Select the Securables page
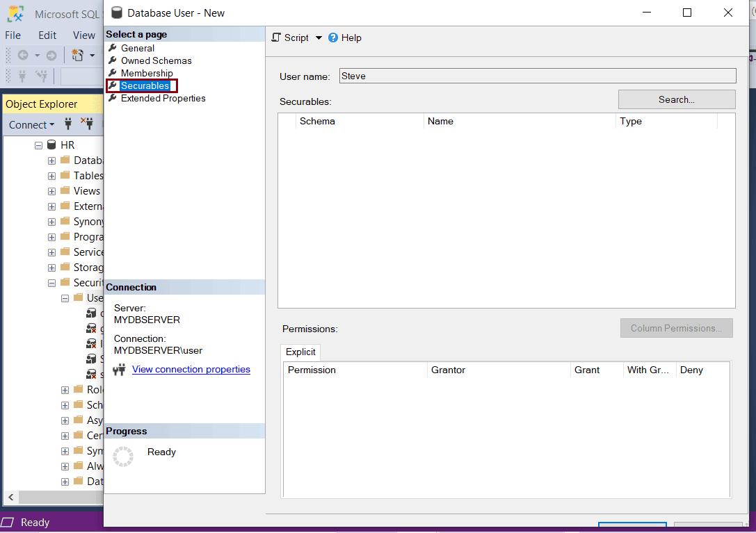Image resolution: width=756 pixels, height=533 pixels. pyautogui.click(x=143, y=85)
